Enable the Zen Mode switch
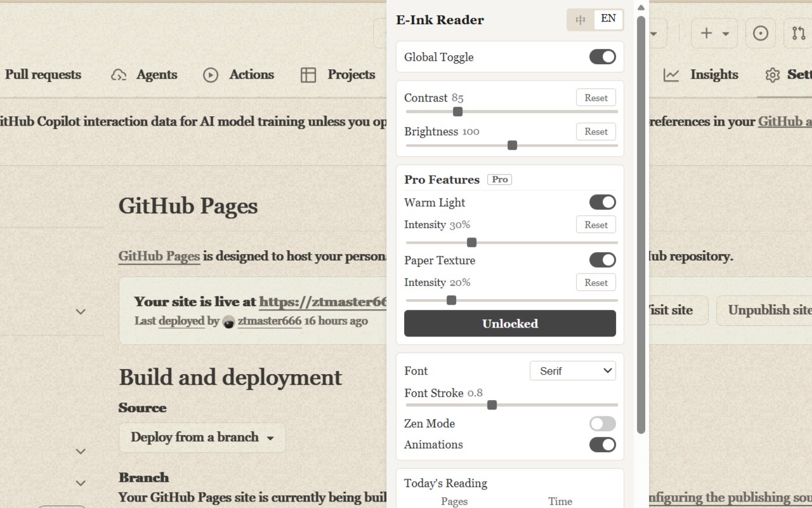The height and width of the screenshot is (508, 812). 603,424
